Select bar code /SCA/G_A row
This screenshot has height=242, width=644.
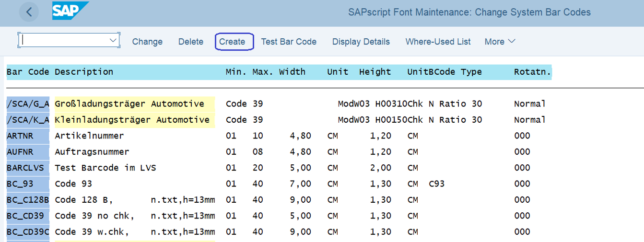click(x=28, y=104)
